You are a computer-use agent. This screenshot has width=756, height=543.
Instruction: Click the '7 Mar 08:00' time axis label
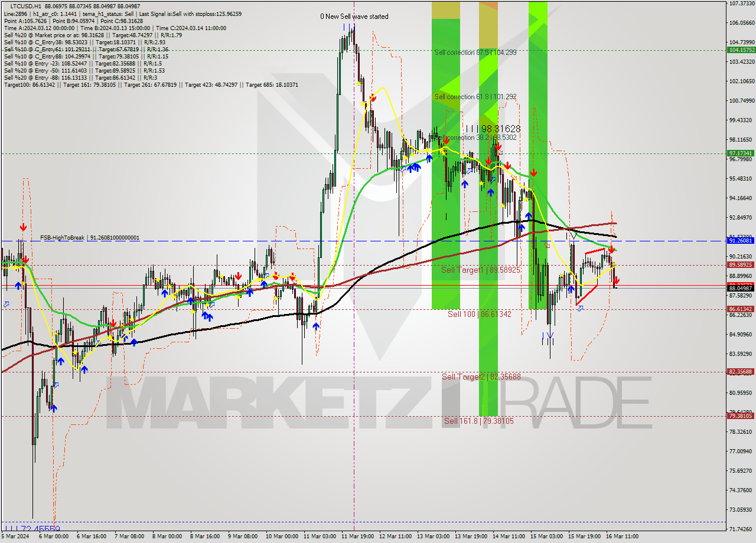pos(129,537)
